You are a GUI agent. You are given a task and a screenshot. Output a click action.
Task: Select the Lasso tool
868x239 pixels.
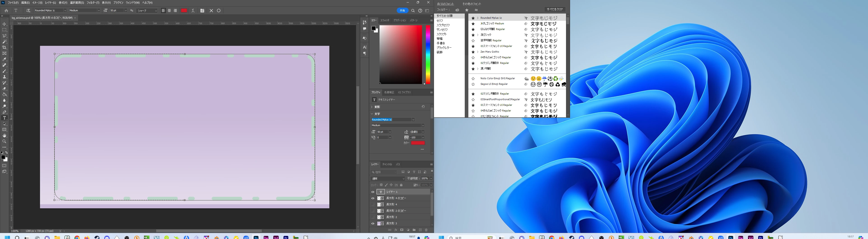tap(4, 36)
